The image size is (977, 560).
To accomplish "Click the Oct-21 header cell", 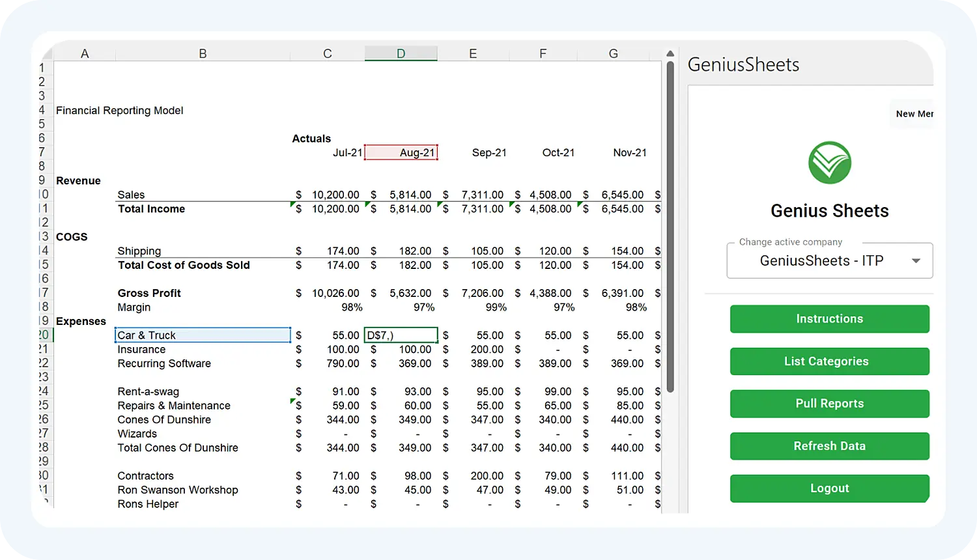I will coord(558,152).
